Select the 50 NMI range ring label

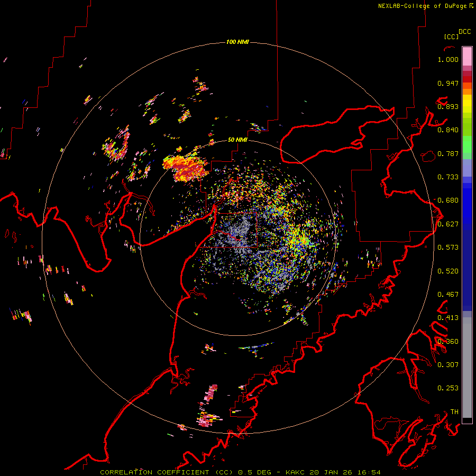pos(237,140)
